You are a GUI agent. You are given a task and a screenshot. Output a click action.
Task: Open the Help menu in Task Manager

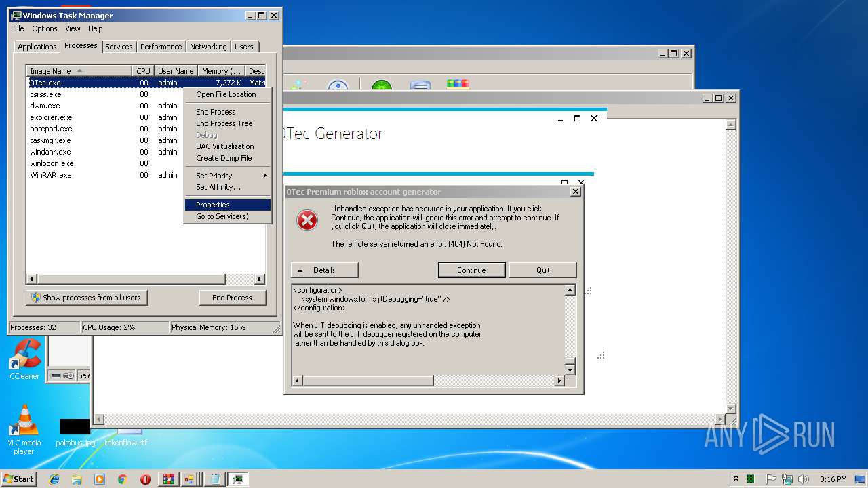click(x=96, y=28)
